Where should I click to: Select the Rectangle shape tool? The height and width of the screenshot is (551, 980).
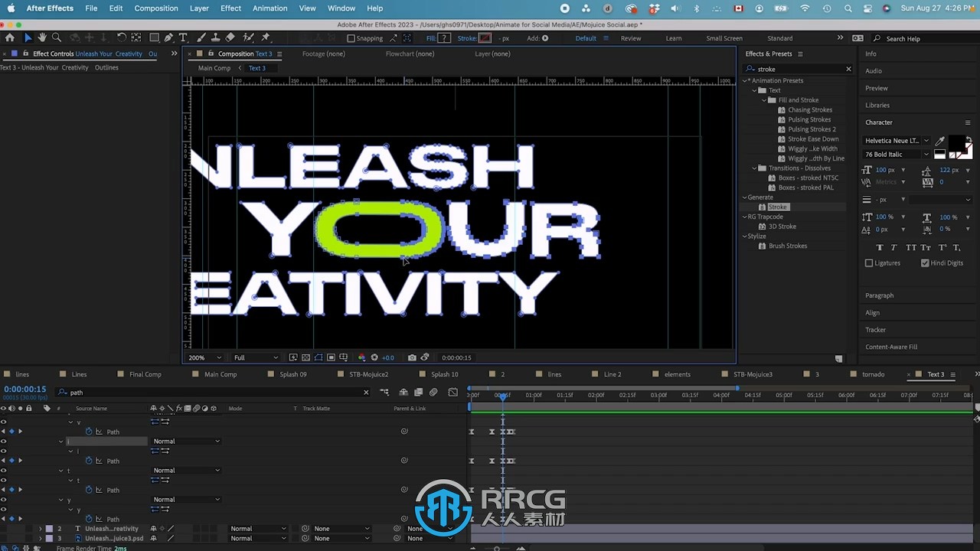click(x=154, y=37)
